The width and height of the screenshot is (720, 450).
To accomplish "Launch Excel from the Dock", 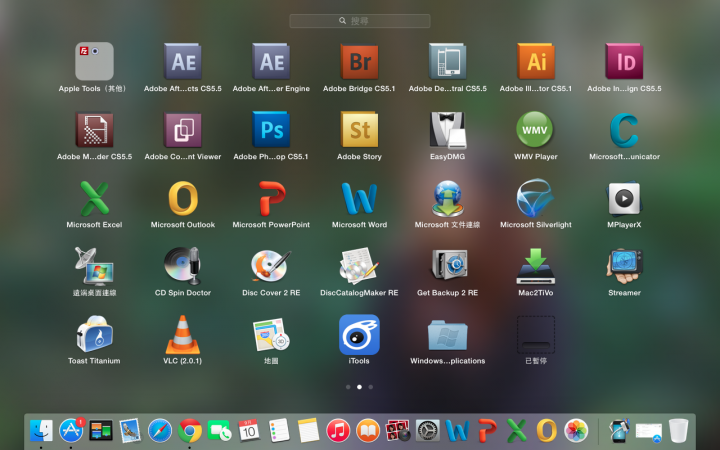I will pyautogui.click(x=517, y=431).
